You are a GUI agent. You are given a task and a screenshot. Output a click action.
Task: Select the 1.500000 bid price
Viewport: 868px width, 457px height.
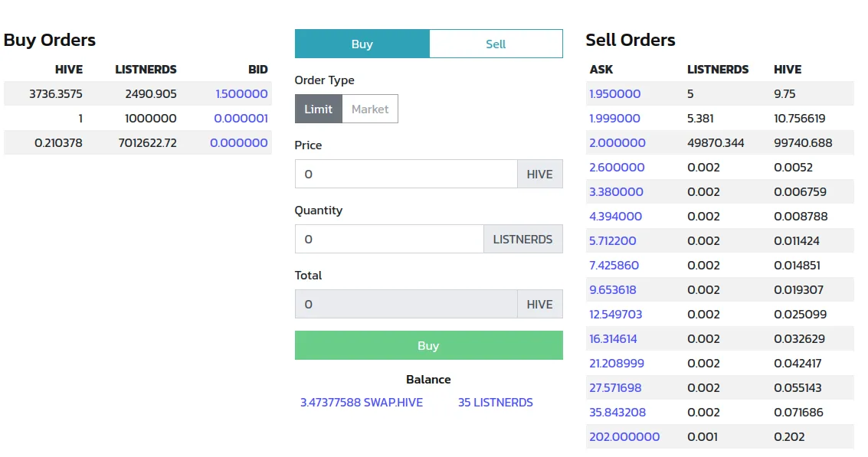241,94
